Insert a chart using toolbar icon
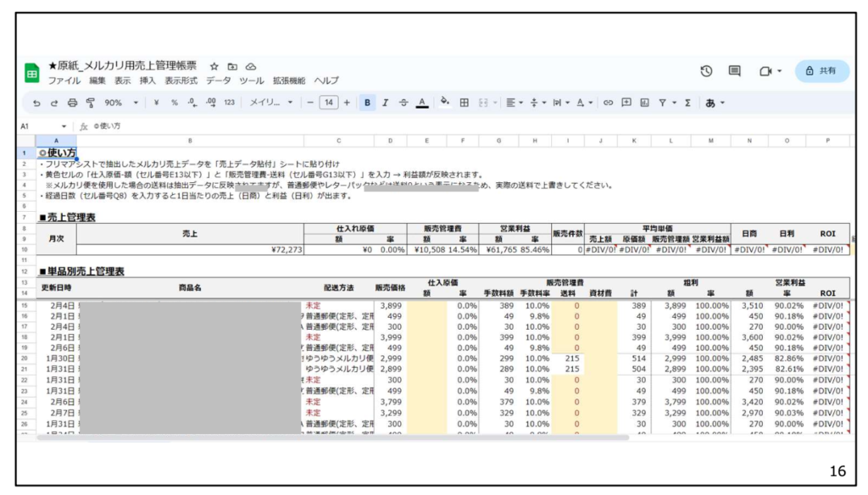Image resolution: width=868 pixels, height=495 pixels. [x=644, y=103]
